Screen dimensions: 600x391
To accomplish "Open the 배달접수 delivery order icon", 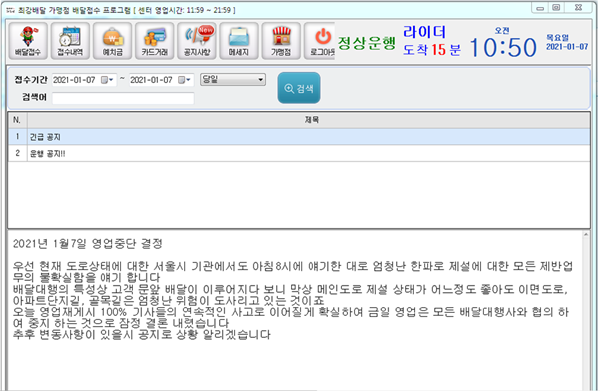I will (28, 41).
